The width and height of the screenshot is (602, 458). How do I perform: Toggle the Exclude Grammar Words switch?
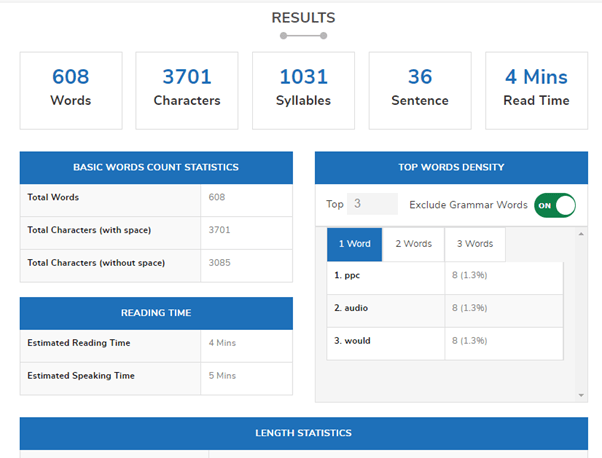555,205
